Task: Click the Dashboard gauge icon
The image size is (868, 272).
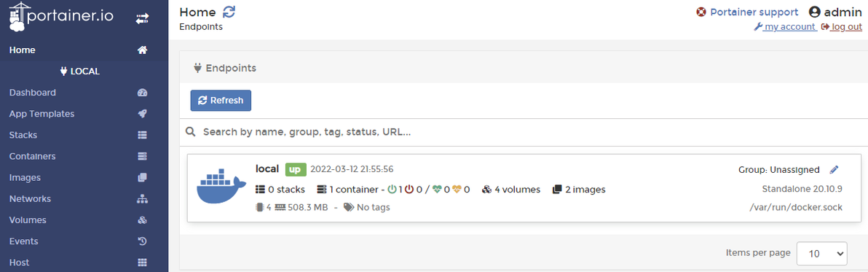Action: tap(142, 93)
